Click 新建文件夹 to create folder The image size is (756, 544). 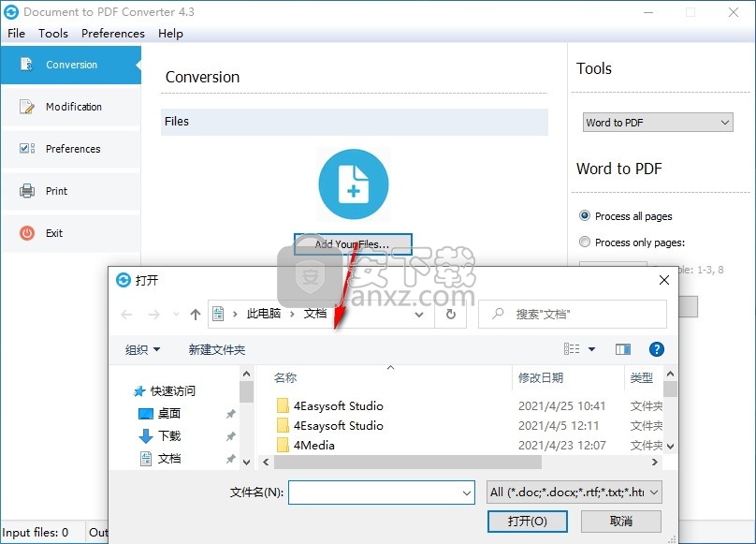tap(217, 349)
